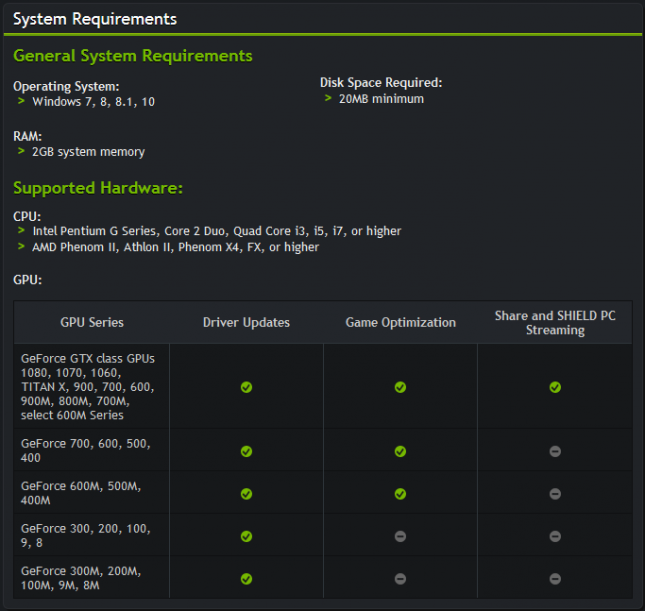Click Driver Updates checkmark for GeForce 300M, 200M row
This screenshot has width=645, height=611.
(x=246, y=579)
